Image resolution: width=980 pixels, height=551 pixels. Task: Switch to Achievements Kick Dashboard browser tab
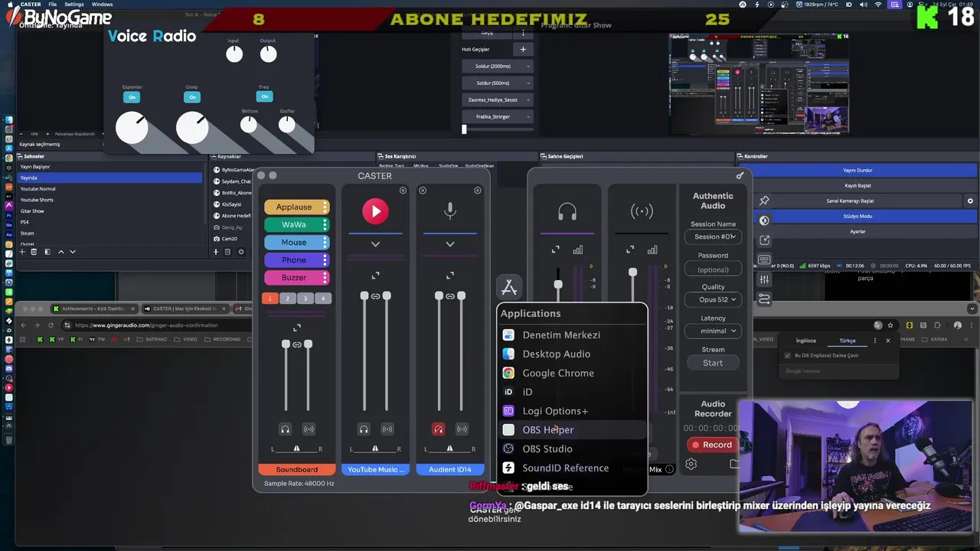pos(94,309)
